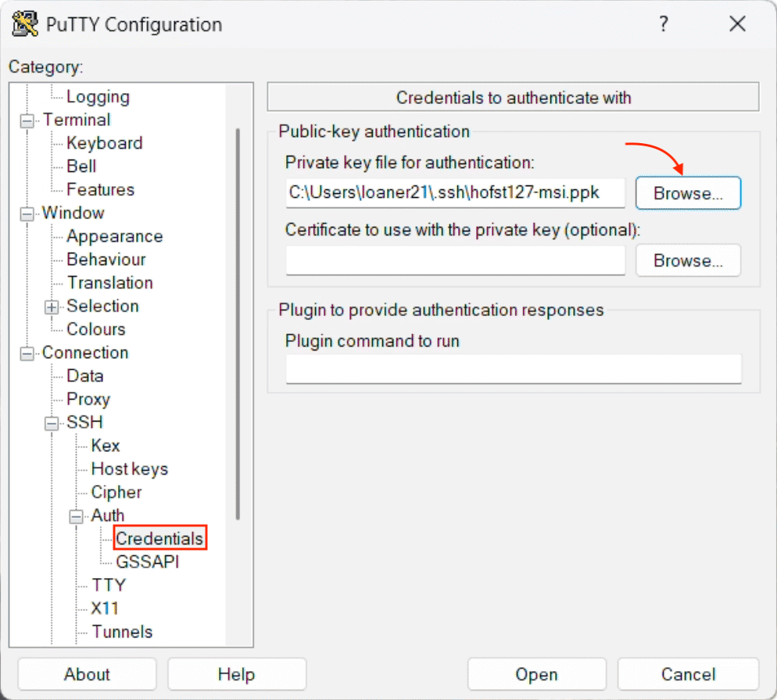Select the Connection category

85,353
